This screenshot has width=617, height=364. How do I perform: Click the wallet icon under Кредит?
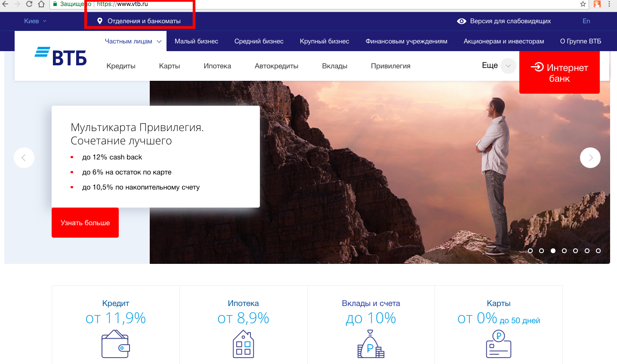(x=115, y=344)
